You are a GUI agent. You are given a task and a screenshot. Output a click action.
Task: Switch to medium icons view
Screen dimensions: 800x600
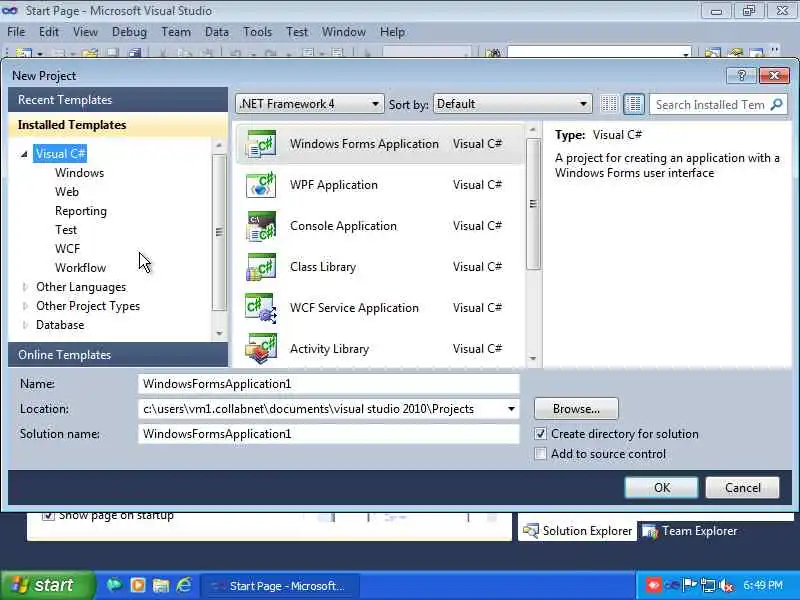click(x=634, y=104)
